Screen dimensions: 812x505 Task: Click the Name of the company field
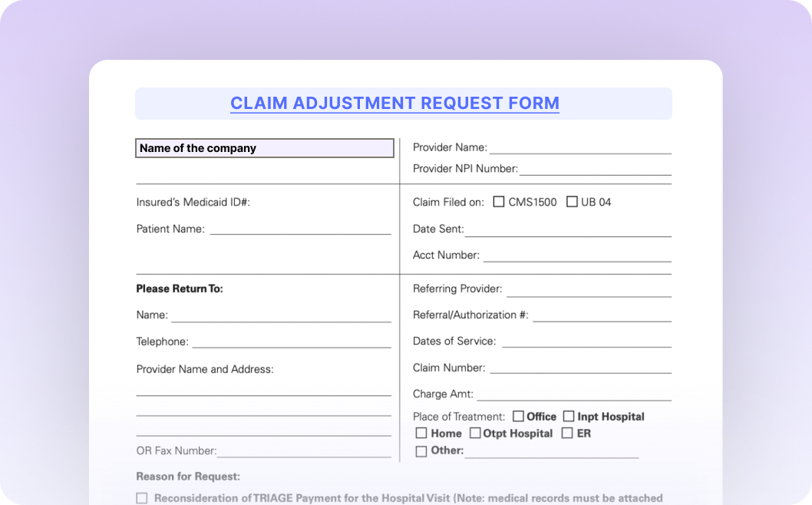point(265,148)
